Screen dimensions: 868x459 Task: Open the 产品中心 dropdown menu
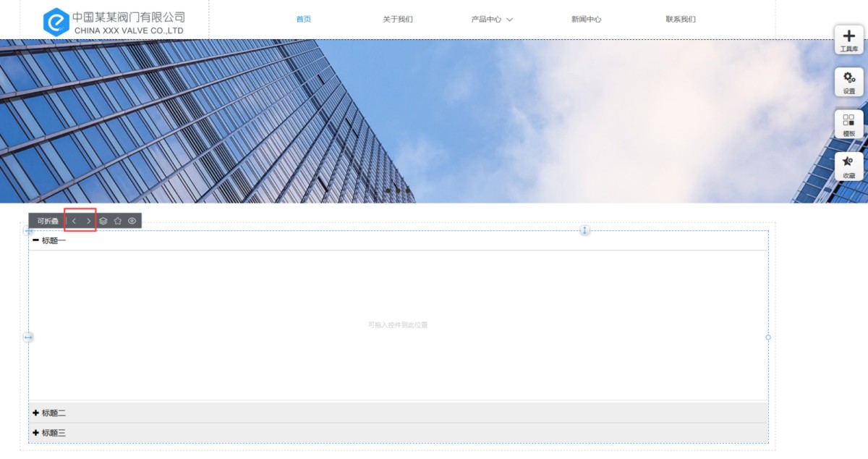tap(492, 20)
